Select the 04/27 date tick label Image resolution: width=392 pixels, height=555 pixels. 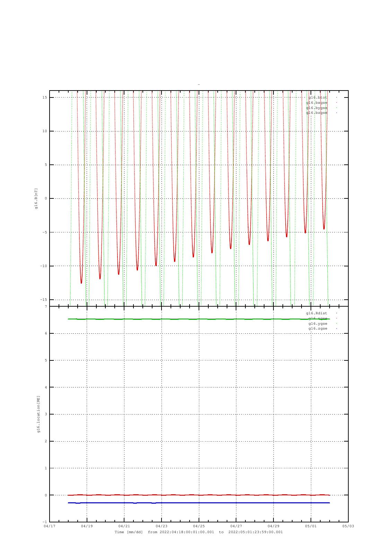pyautogui.click(x=236, y=526)
